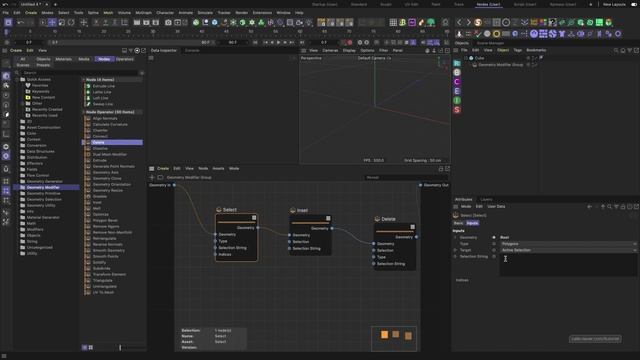640x360 pixels.
Task: Switch to the Operators asset tab
Action: pyautogui.click(x=125, y=59)
